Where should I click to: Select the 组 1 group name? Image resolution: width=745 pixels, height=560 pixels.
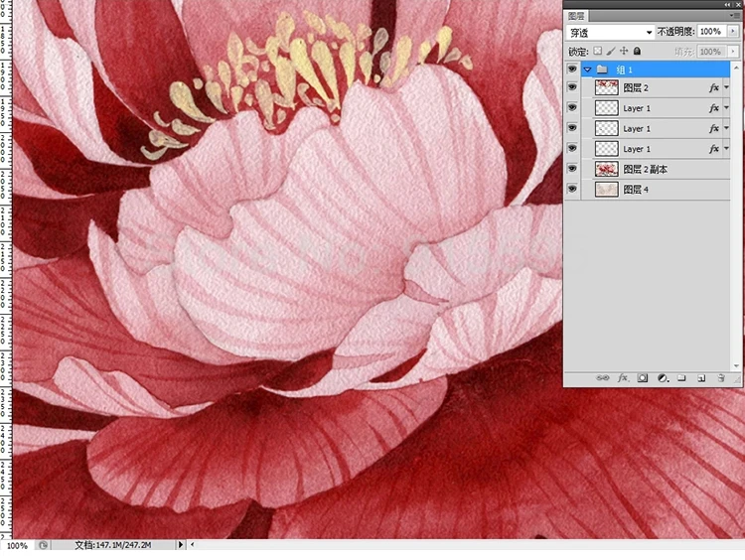coord(625,70)
